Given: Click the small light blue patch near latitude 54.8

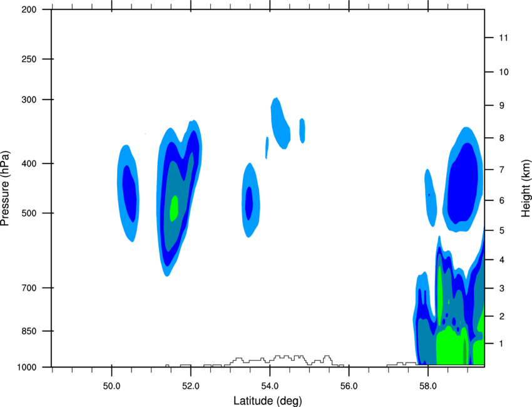Looking at the screenshot, I should [x=302, y=131].
